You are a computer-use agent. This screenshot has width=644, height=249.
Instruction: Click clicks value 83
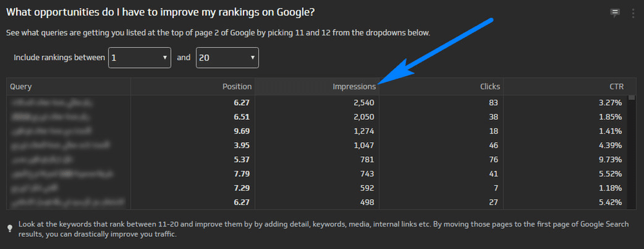point(494,103)
